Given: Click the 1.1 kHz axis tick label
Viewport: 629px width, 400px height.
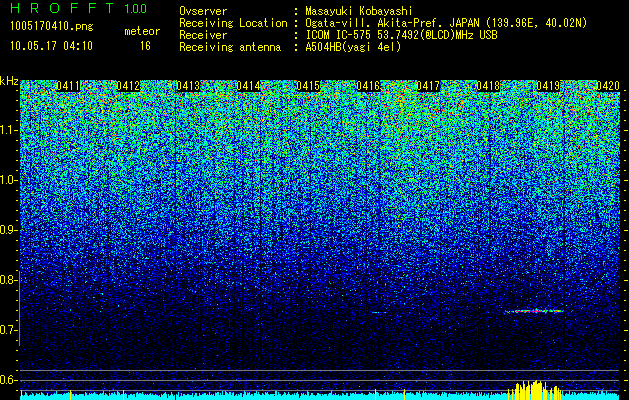Looking at the screenshot, I should pyautogui.click(x=7, y=130).
